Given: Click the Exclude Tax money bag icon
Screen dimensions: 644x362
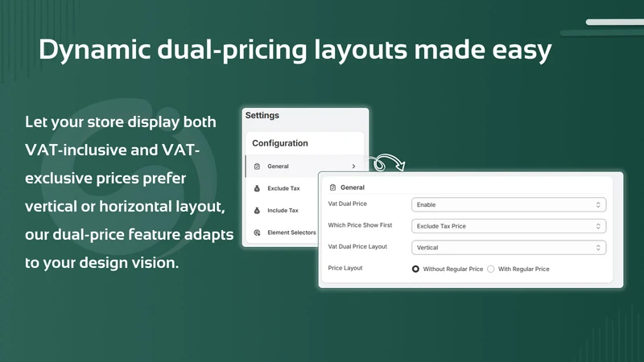Looking at the screenshot, I should pos(257,188).
